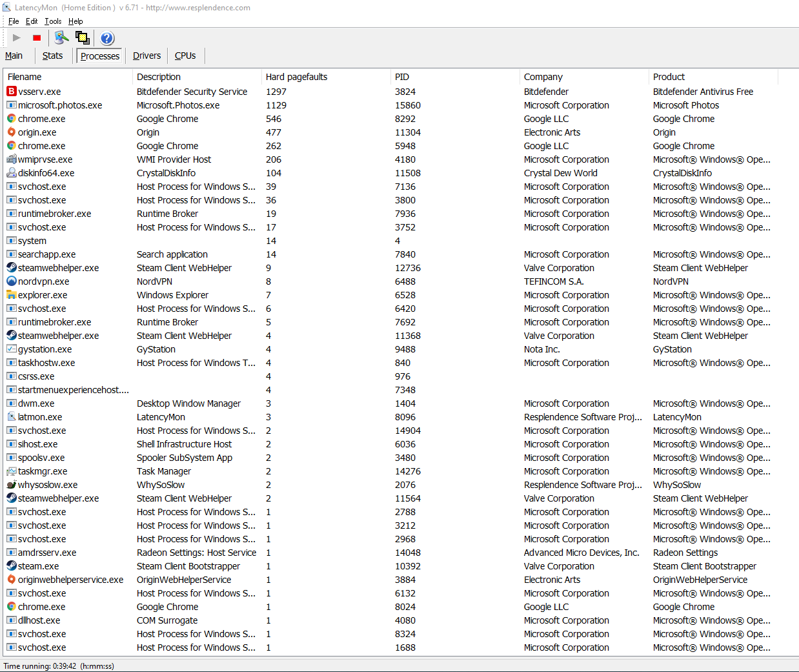Image resolution: width=799 pixels, height=672 pixels.
Task: Select the csrss.exe row
Action: [x=400, y=376]
